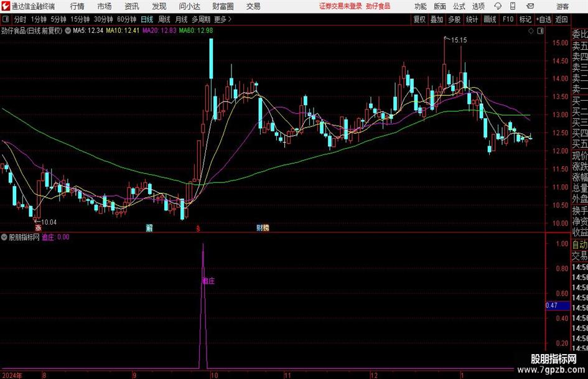Image resolution: width=588 pixels, height=379 pixels.
Task: Click the 10.04 low price label
Action: click(49, 223)
